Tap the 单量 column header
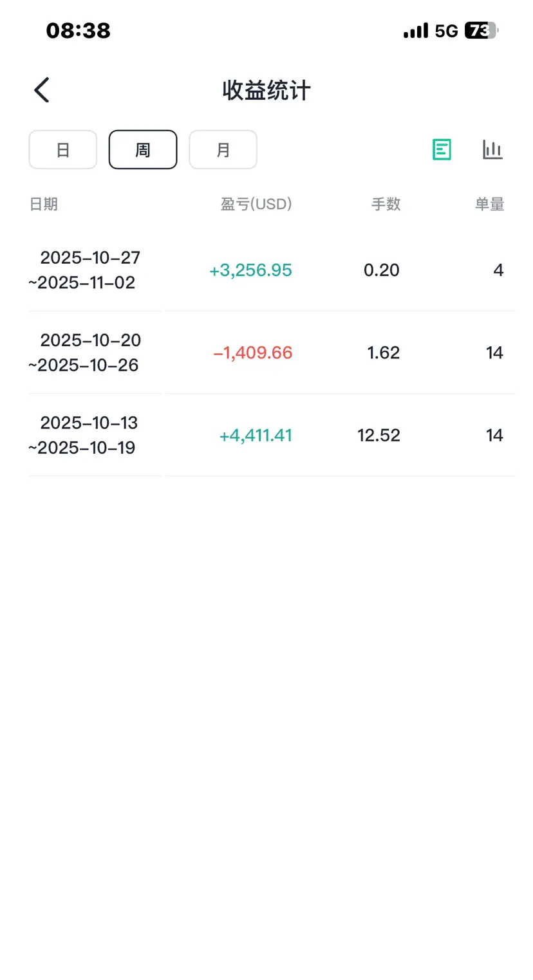 (x=489, y=204)
